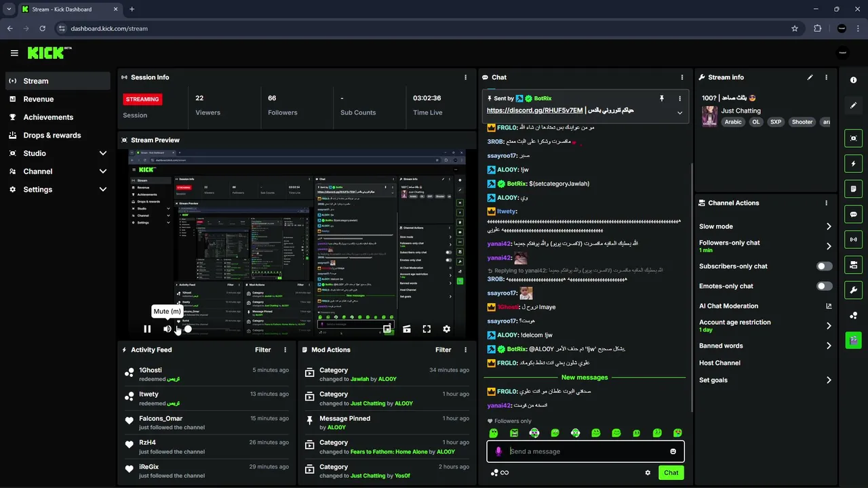The image size is (868, 488).
Task: Click the browser address bar
Action: (420, 28)
